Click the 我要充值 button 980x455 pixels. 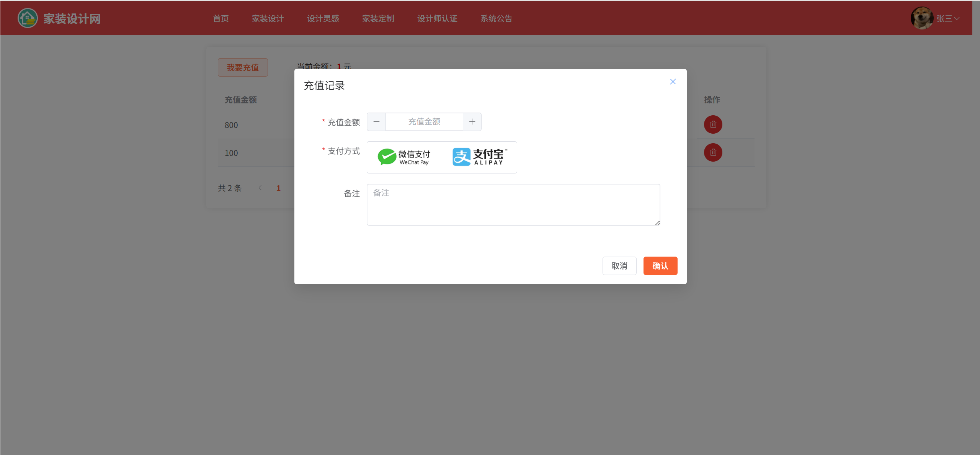click(x=243, y=67)
